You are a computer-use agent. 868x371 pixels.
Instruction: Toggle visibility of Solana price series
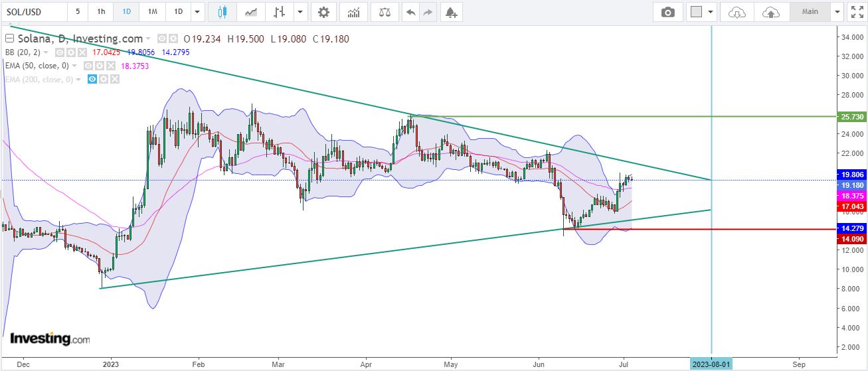click(162, 39)
